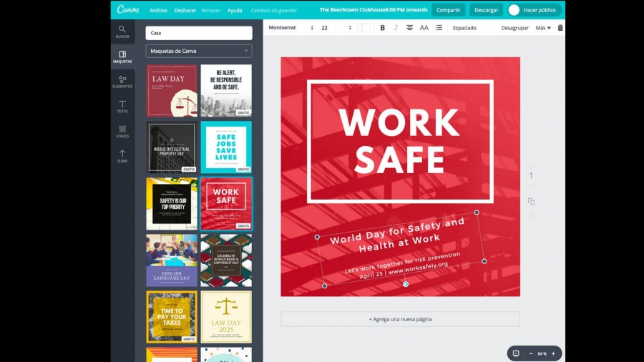Open the Buscar search panel
Viewport: 644px width, 362px height.
(x=122, y=31)
